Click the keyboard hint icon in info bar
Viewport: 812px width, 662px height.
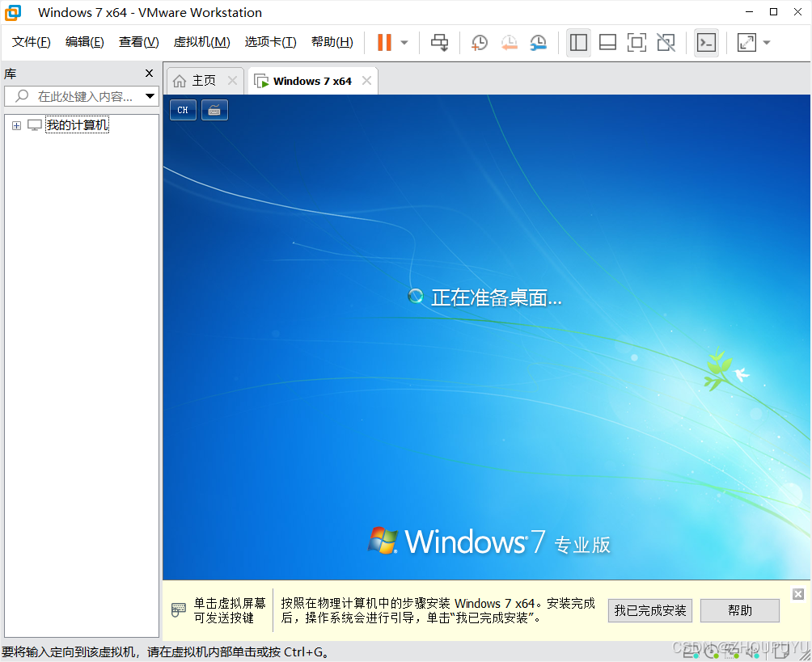(178, 610)
